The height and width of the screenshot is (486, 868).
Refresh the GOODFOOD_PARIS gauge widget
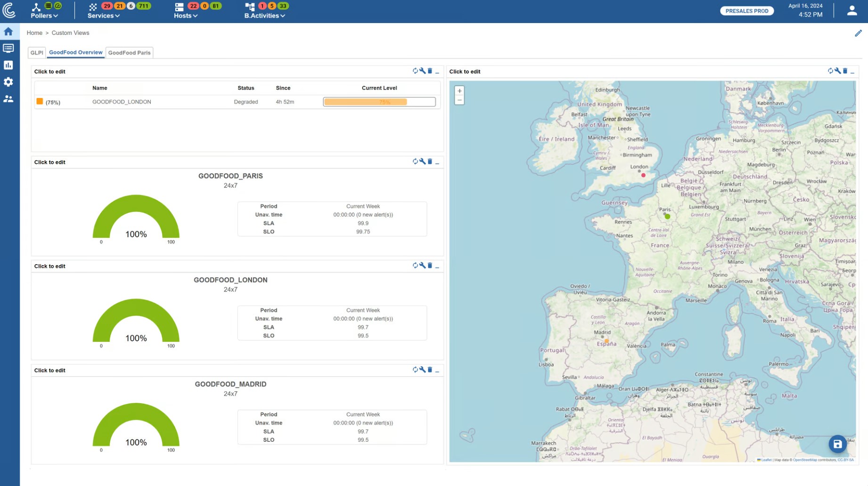[415, 162]
